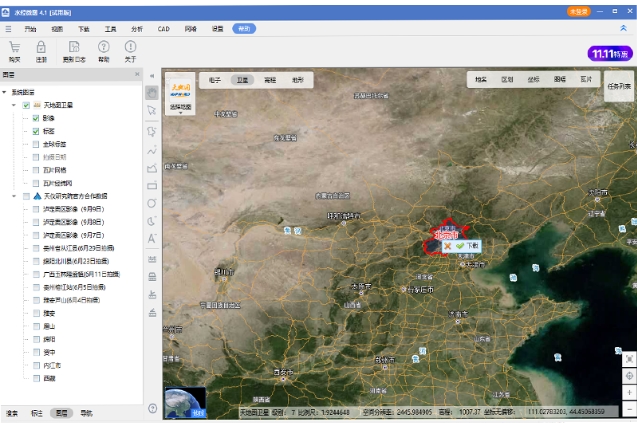Uncheck the 标签 layer checkbox
637x423 pixels.
coord(36,131)
